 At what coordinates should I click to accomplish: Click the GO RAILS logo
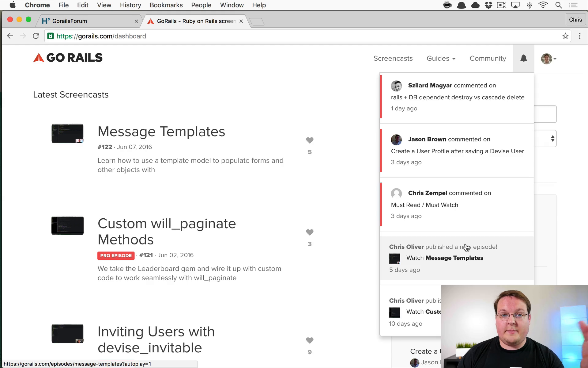click(68, 58)
